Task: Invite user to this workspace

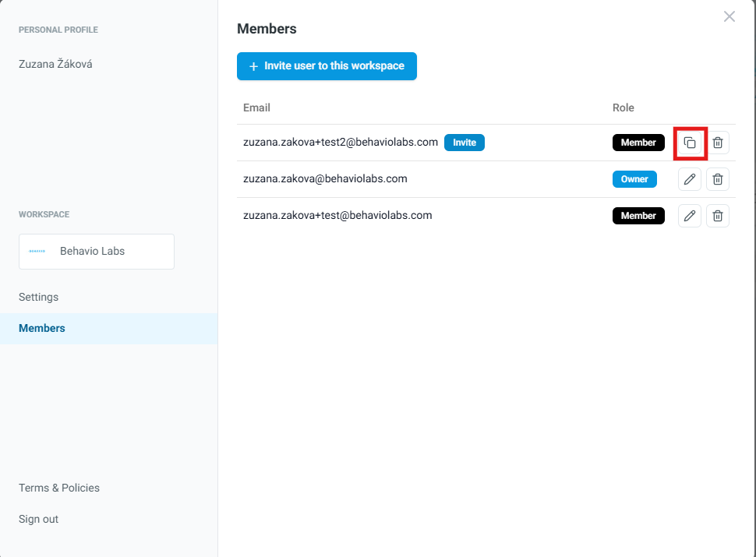Action: 327,66
